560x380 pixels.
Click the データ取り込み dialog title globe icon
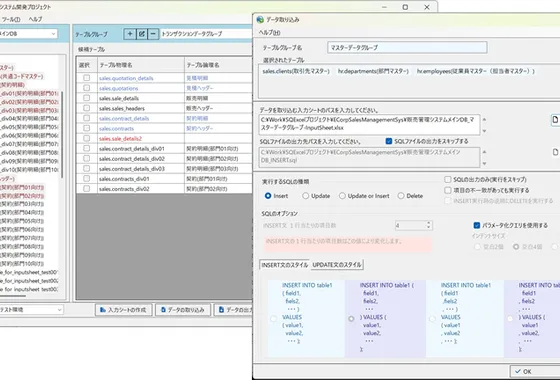tap(260, 20)
